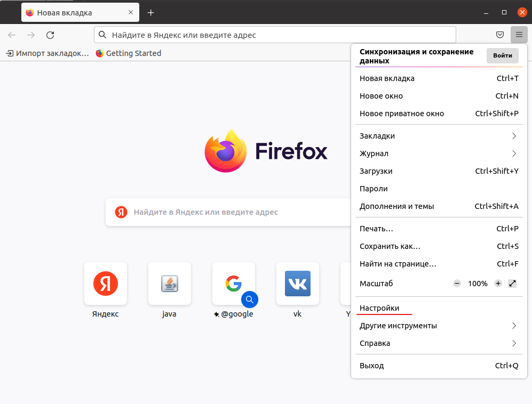
Task: Enter full screen mode via Масштаб arrow icon
Action: (512, 284)
